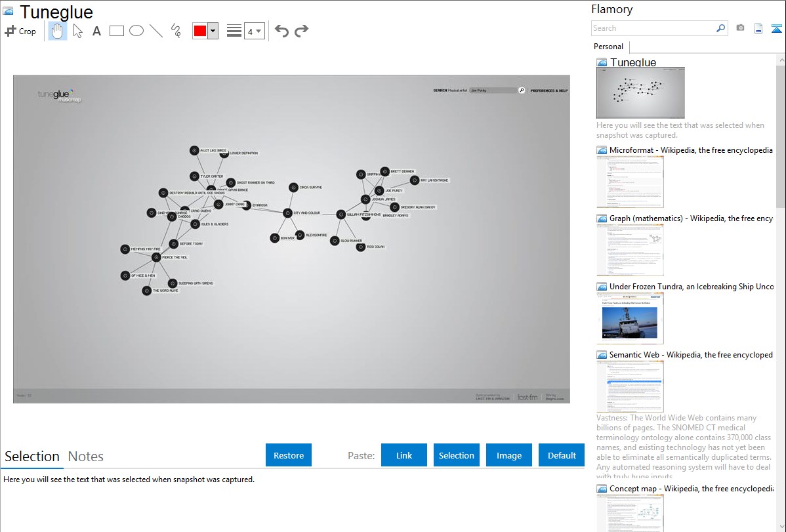
Task: Click the Tuneglue snapshot icon in the title
Action: click(8, 12)
